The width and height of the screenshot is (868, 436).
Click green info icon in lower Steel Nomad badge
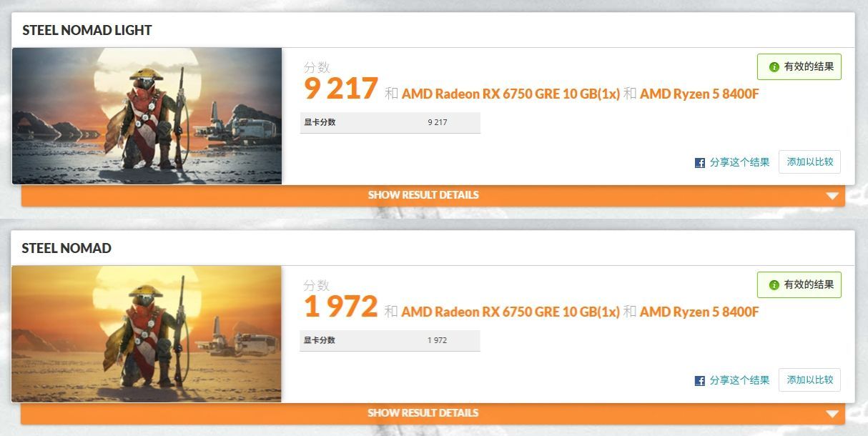click(774, 284)
